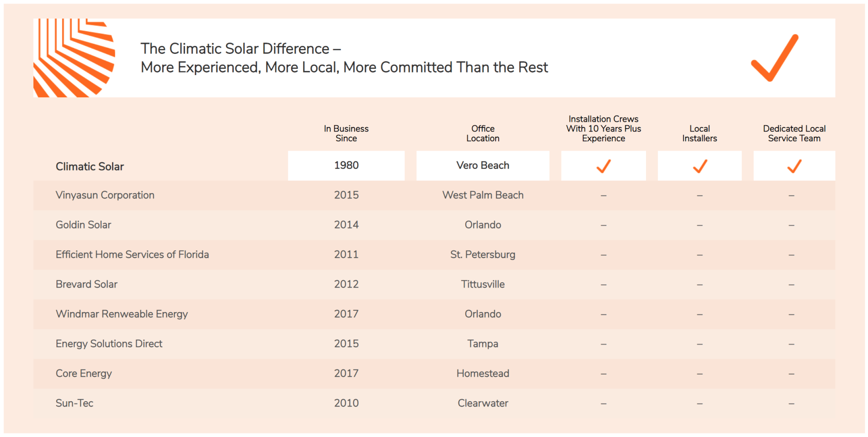Select the Goldin Solar company name
The height and width of the screenshot is (437, 868).
(83, 225)
